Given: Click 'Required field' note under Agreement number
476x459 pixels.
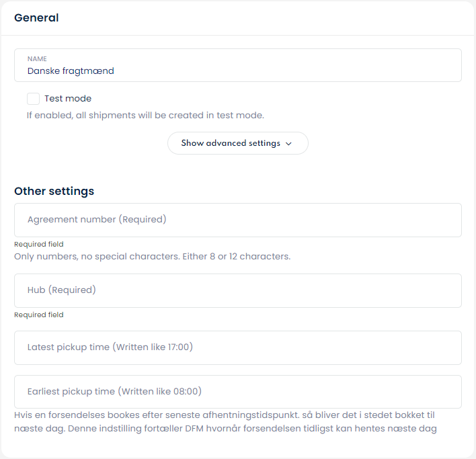Looking at the screenshot, I should point(39,245).
